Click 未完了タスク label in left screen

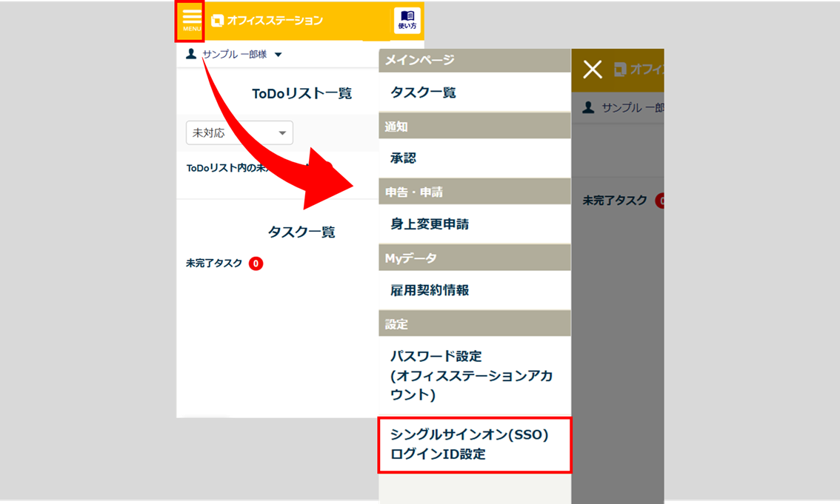[214, 263]
